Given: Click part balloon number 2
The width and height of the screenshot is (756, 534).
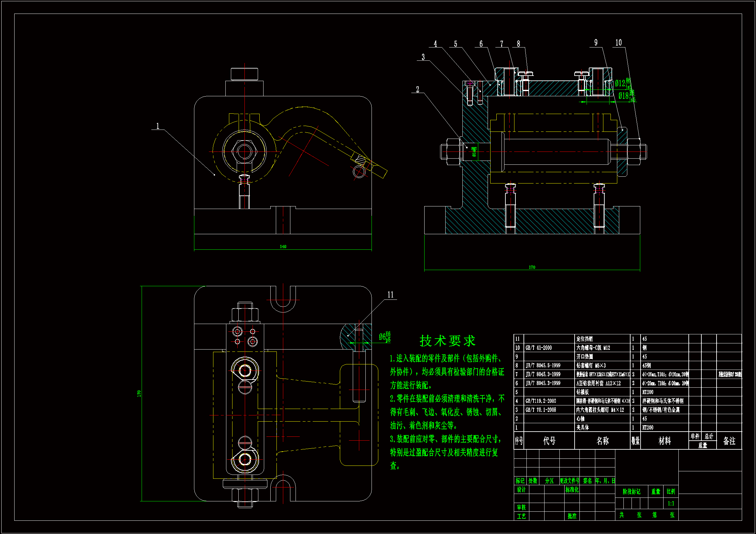Looking at the screenshot, I should pos(417,89).
